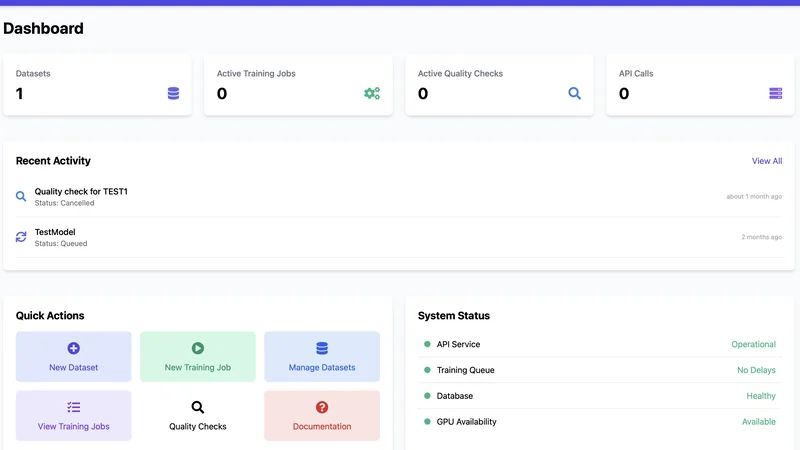
Task: Open the Active Training Jobs card
Action: (298, 85)
